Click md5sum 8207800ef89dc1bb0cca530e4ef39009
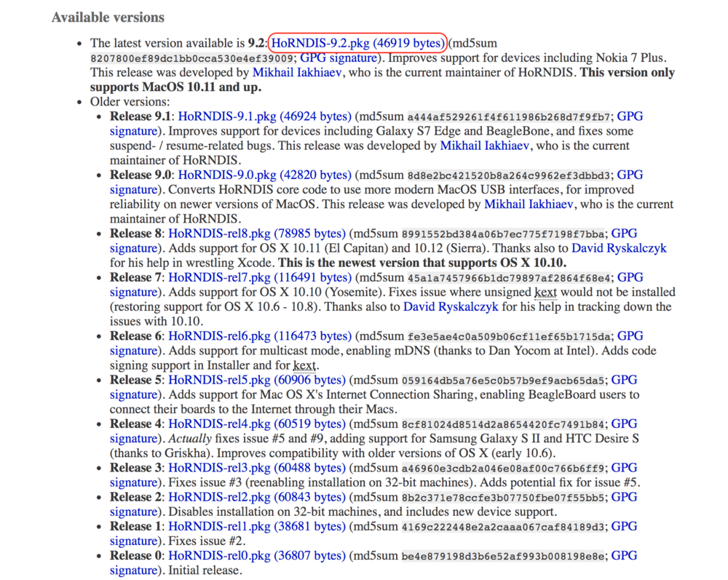The width and height of the screenshot is (728, 580). (191, 58)
